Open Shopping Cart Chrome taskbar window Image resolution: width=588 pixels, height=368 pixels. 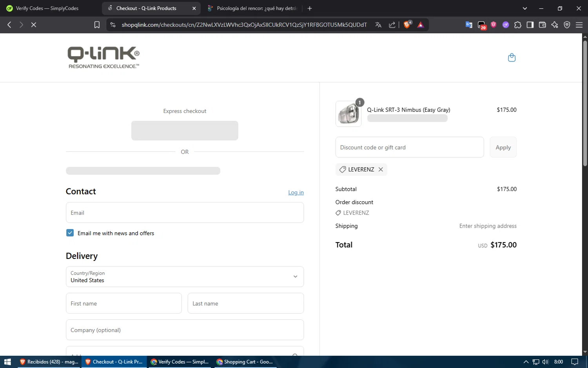(x=245, y=362)
